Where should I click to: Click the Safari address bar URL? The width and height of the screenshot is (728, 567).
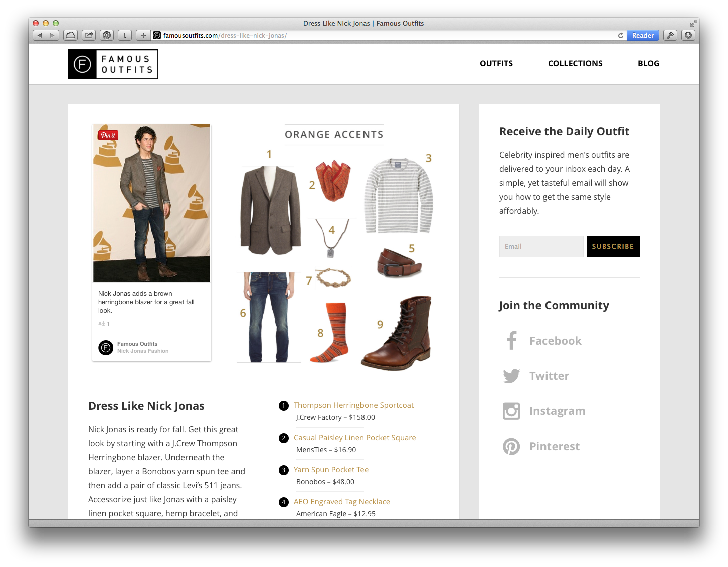(225, 35)
